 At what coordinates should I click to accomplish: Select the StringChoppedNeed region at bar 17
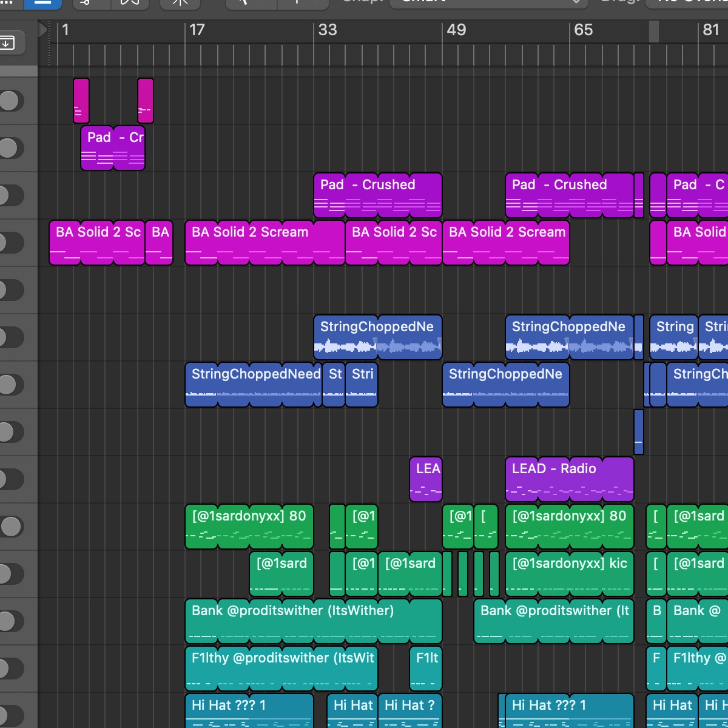click(x=254, y=385)
